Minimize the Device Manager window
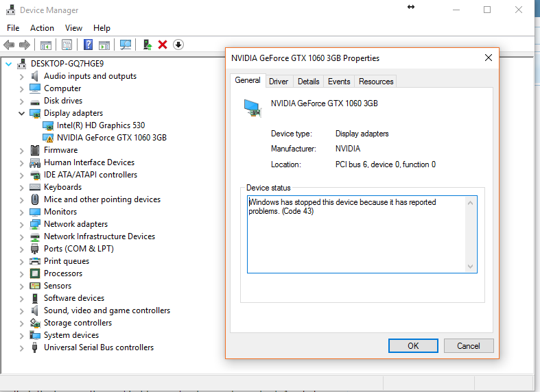The height and width of the screenshot is (392, 540). pos(456,10)
